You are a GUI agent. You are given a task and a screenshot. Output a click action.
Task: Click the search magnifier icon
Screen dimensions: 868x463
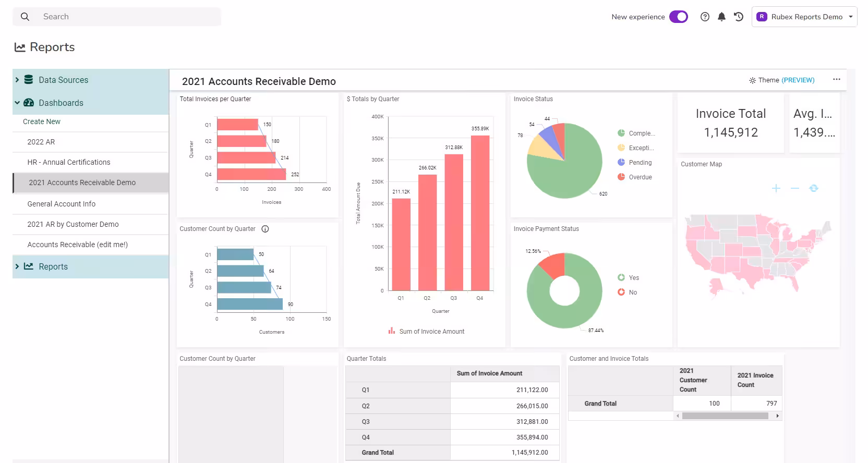click(x=25, y=17)
